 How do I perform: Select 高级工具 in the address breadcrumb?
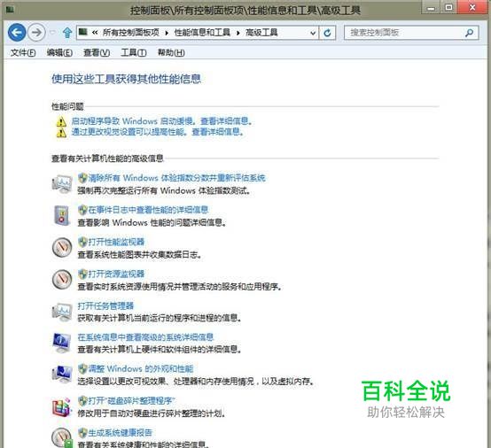261,33
